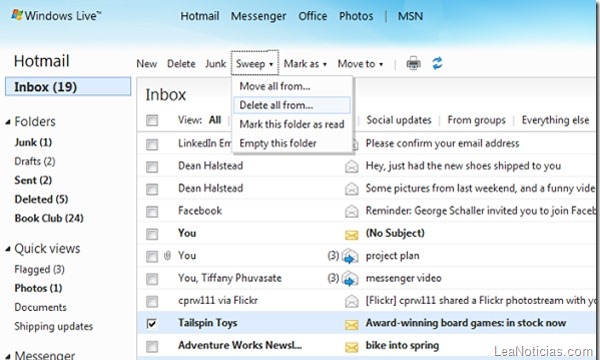This screenshot has height=360, width=600.
Task: Check the box for messenger video email
Action: point(152,279)
